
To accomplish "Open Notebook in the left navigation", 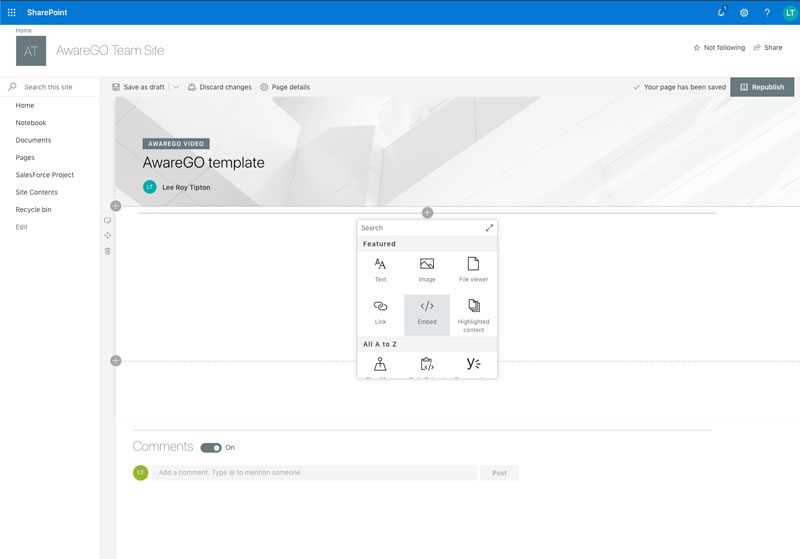I will [x=31, y=123].
